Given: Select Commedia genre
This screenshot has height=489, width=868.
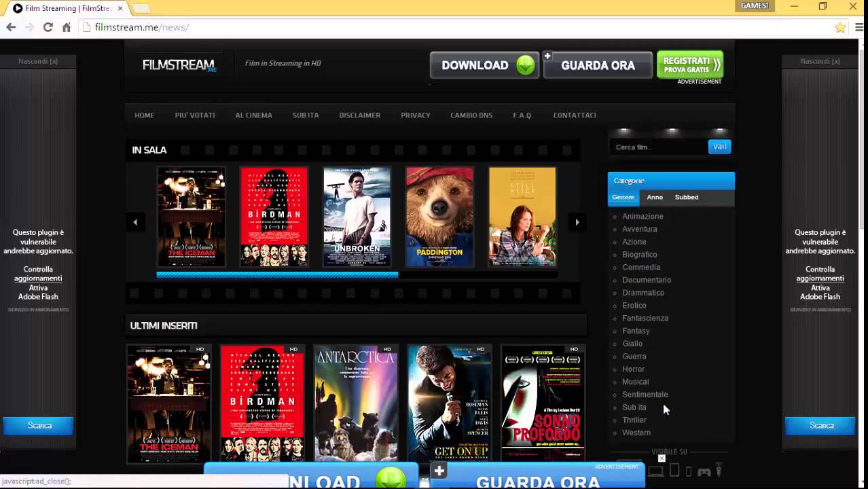Looking at the screenshot, I should (641, 268).
